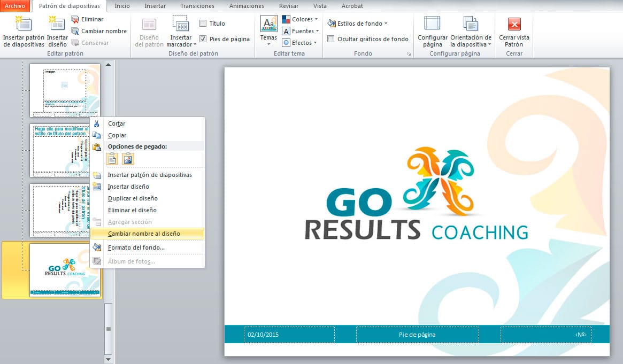Choose Copiar in context menu
The width and height of the screenshot is (623, 364).
pos(148,135)
